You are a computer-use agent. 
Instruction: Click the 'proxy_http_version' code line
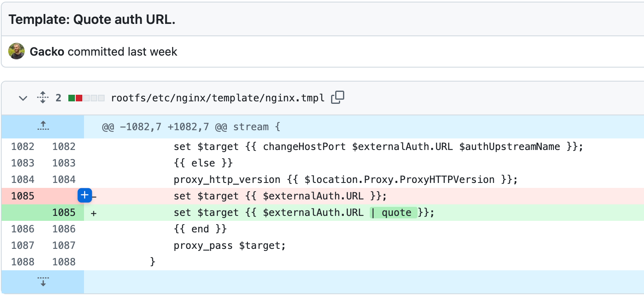coord(345,180)
